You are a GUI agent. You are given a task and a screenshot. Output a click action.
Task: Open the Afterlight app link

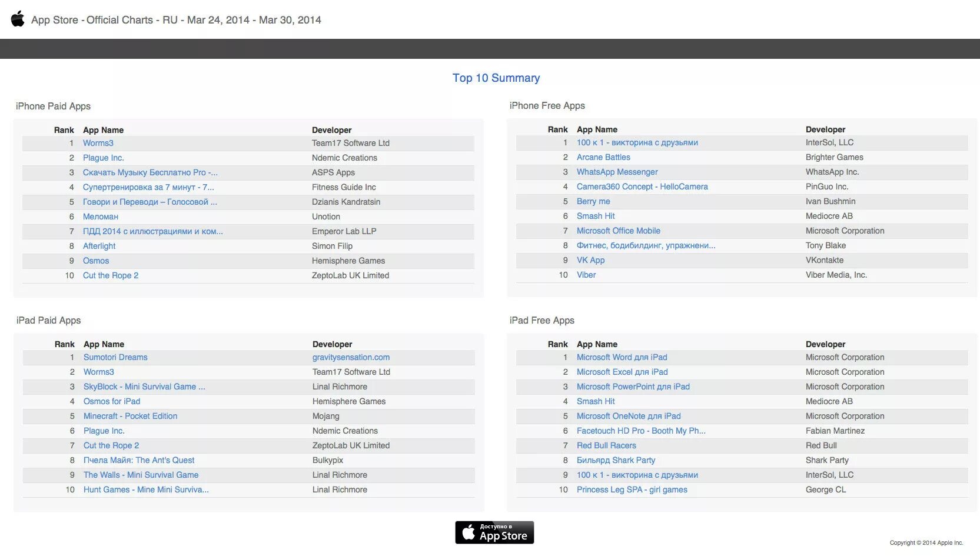(98, 245)
